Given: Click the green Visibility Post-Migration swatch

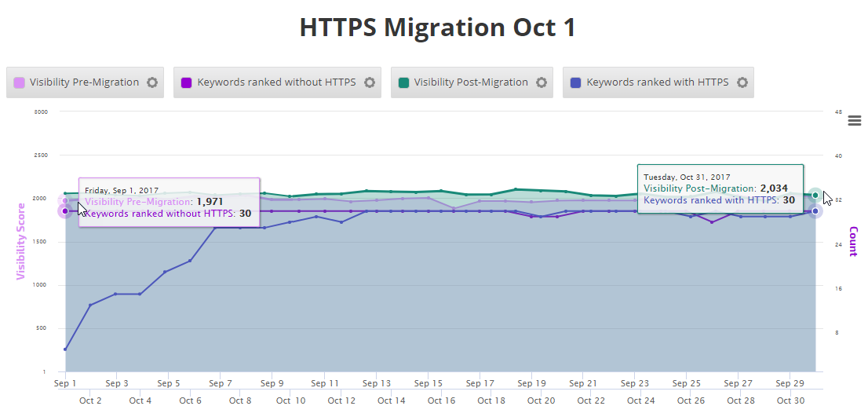Looking at the screenshot, I should click(x=403, y=83).
